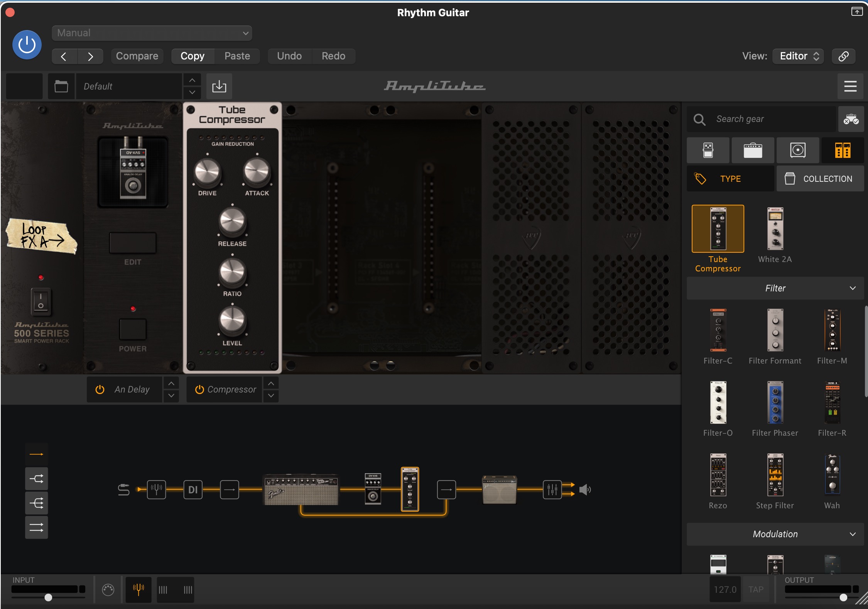The width and height of the screenshot is (868, 609).
Task: Click the Compare button
Action: pos(137,56)
